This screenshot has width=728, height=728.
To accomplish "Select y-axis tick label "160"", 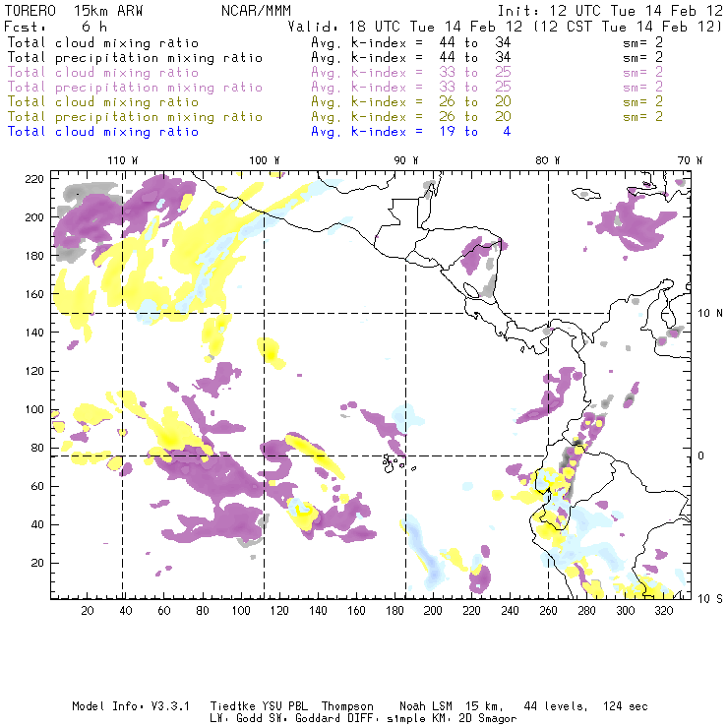I will 34,294.
